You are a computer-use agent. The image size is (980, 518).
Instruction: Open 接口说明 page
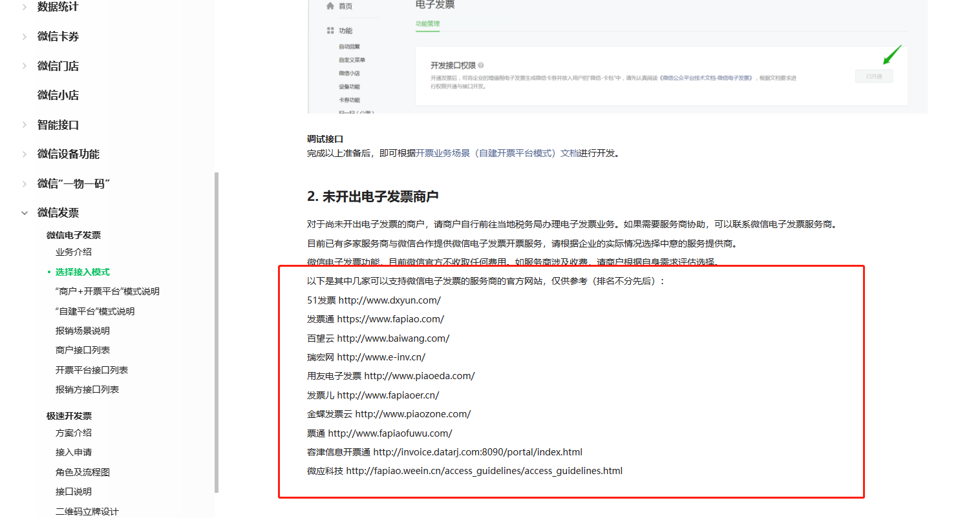click(x=74, y=492)
